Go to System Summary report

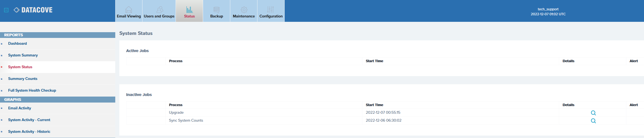(x=23, y=55)
